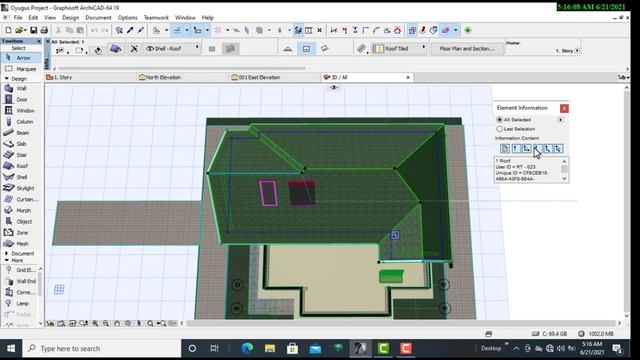
Task: Select All Selected radio button
Action: click(499, 120)
